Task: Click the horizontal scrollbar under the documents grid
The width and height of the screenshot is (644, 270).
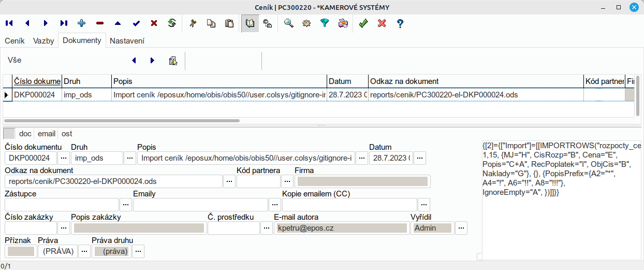Action: [122, 120]
